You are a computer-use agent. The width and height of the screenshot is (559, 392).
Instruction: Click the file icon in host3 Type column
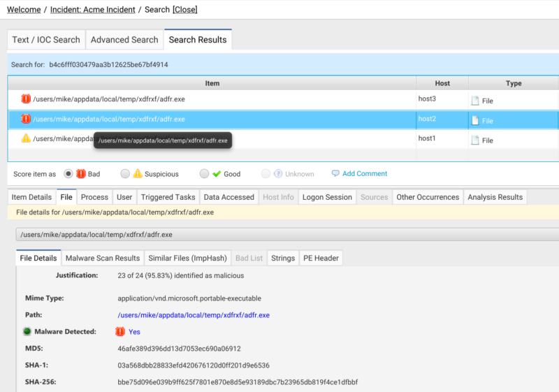pyautogui.click(x=475, y=101)
